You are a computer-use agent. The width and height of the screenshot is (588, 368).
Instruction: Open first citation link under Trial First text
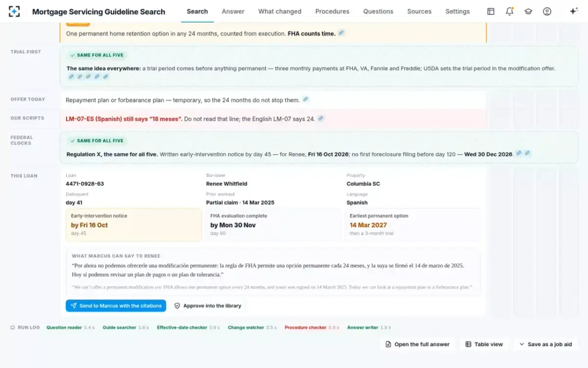pyautogui.click(x=71, y=77)
